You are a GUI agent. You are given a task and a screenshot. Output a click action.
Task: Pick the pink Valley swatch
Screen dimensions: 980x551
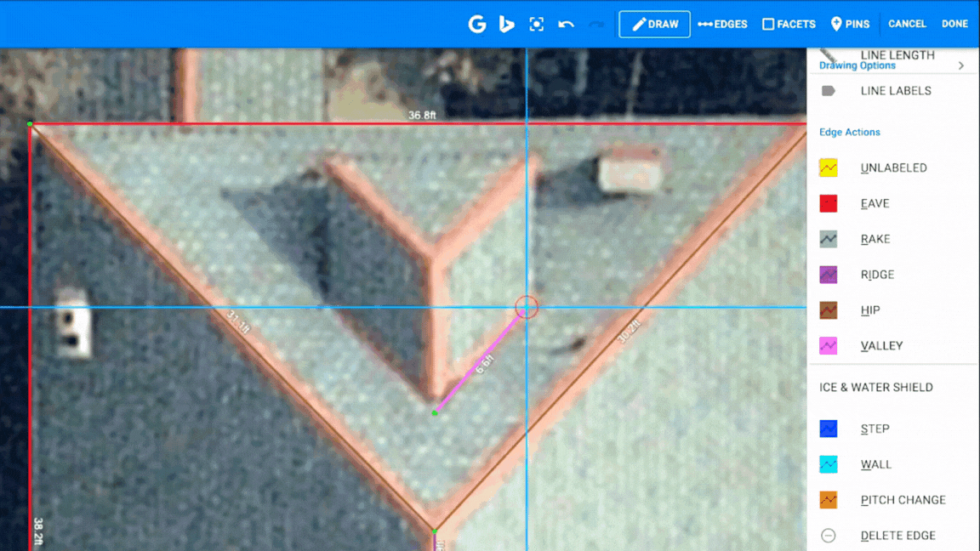coord(828,346)
